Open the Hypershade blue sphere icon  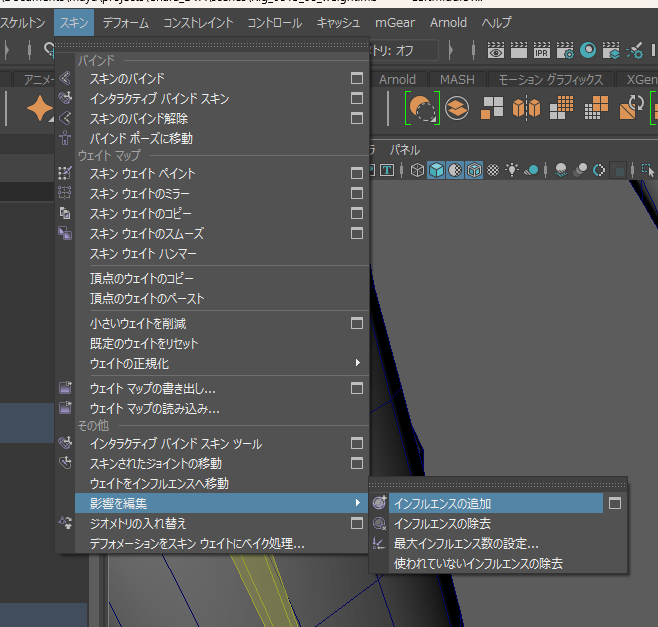(x=587, y=50)
